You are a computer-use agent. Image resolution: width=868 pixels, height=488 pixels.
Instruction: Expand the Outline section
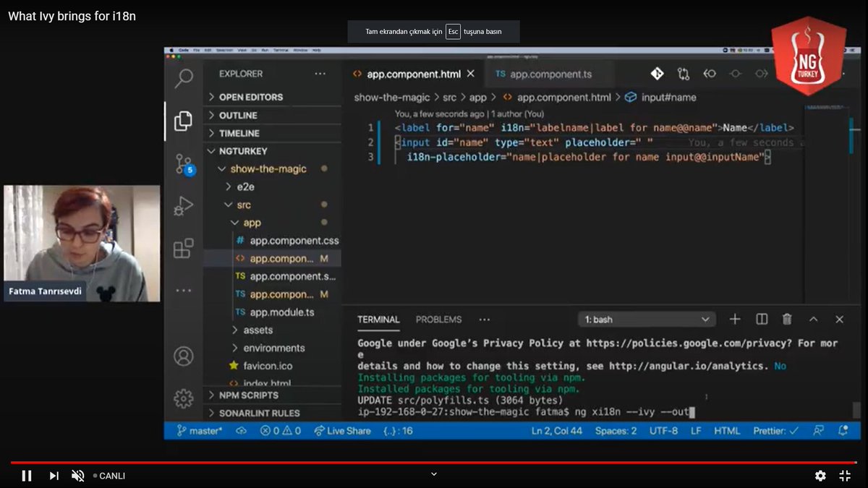[x=272, y=115]
